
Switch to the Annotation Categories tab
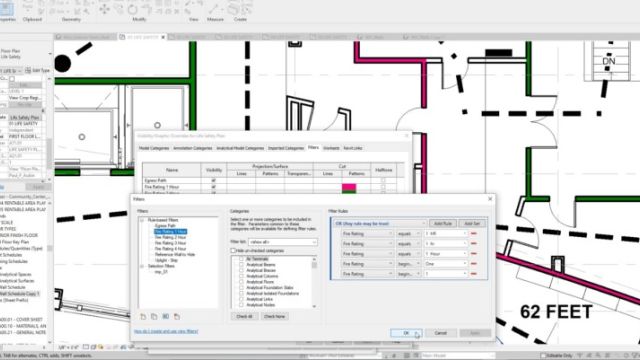coord(193,148)
